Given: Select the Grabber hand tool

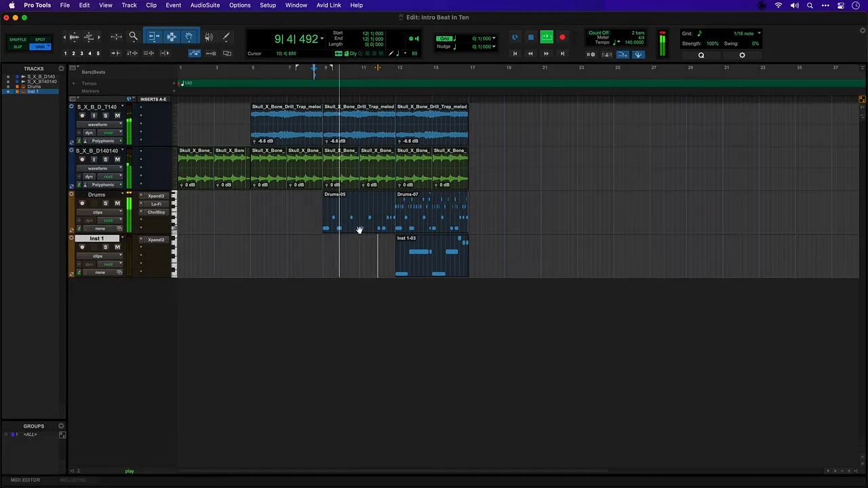Looking at the screenshot, I should (x=189, y=37).
